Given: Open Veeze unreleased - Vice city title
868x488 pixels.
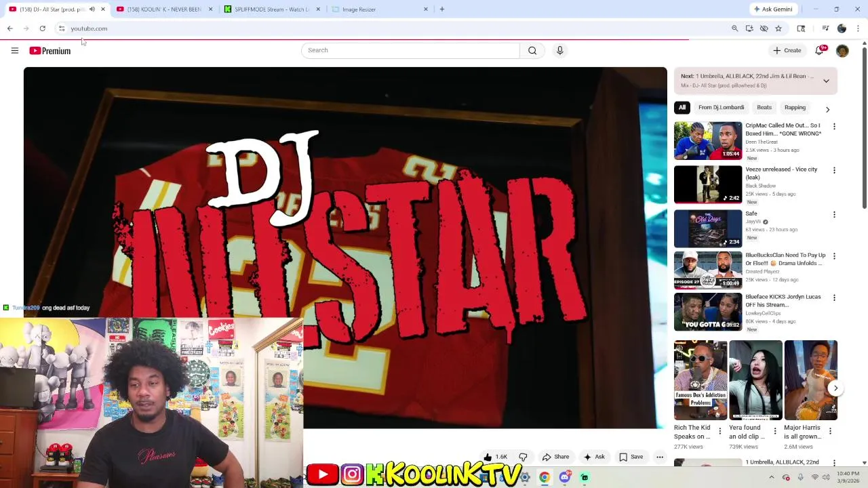Looking at the screenshot, I should pos(781,174).
